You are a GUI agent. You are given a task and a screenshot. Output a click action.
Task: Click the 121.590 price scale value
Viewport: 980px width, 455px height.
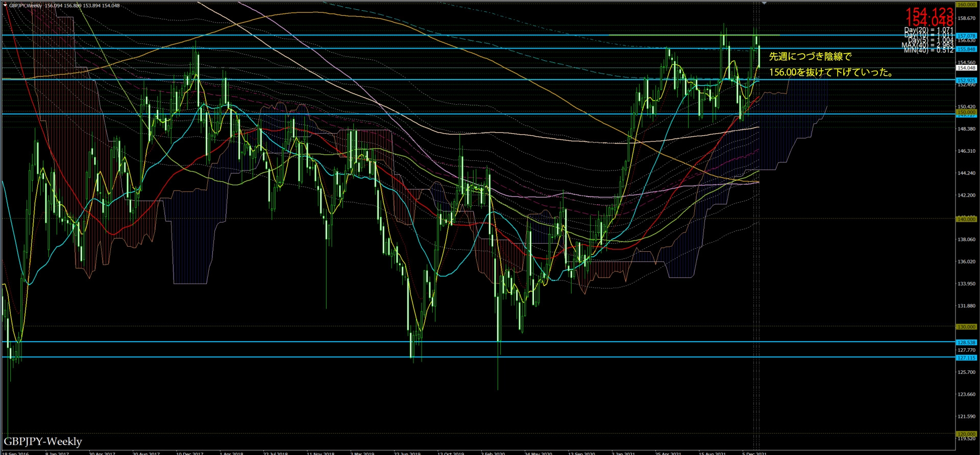pos(966,416)
